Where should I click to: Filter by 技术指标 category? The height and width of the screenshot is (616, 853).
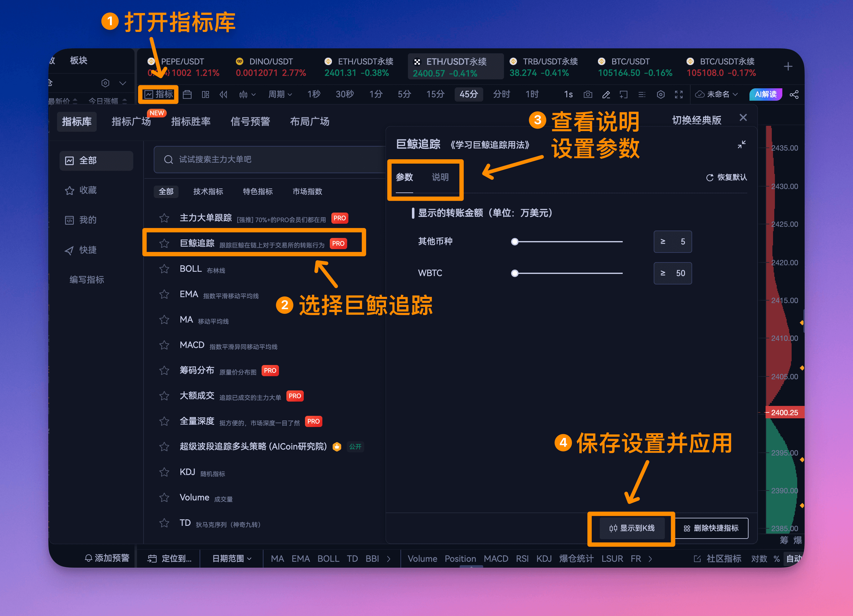coord(208,191)
